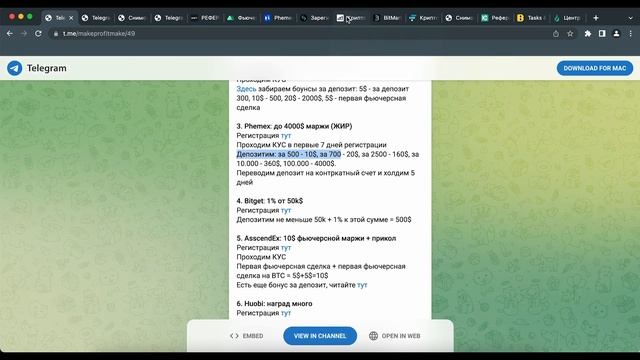Click the Telegram wordmark in header
This screenshot has width=640, height=360.
(x=47, y=68)
